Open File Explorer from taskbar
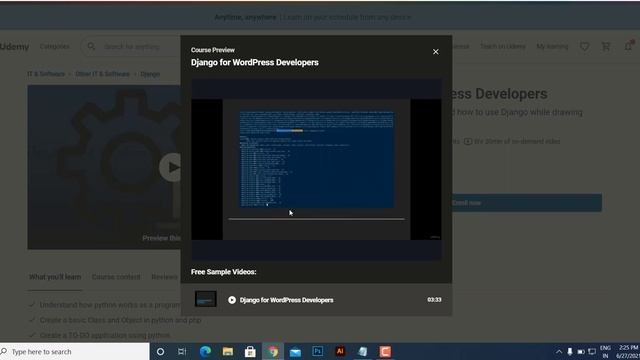The width and height of the screenshot is (640, 360). pyautogui.click(x=228, y=351)
